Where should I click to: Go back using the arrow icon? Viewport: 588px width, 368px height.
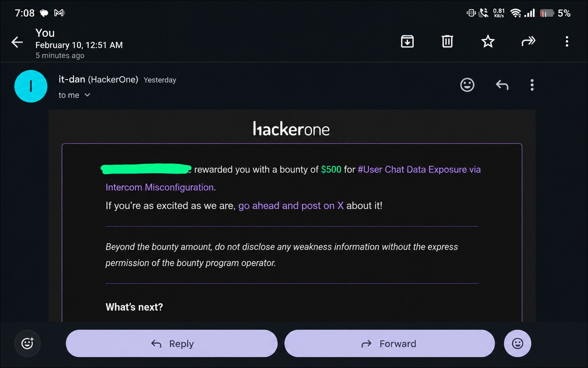pyautogui.click(x=17, y=42)
